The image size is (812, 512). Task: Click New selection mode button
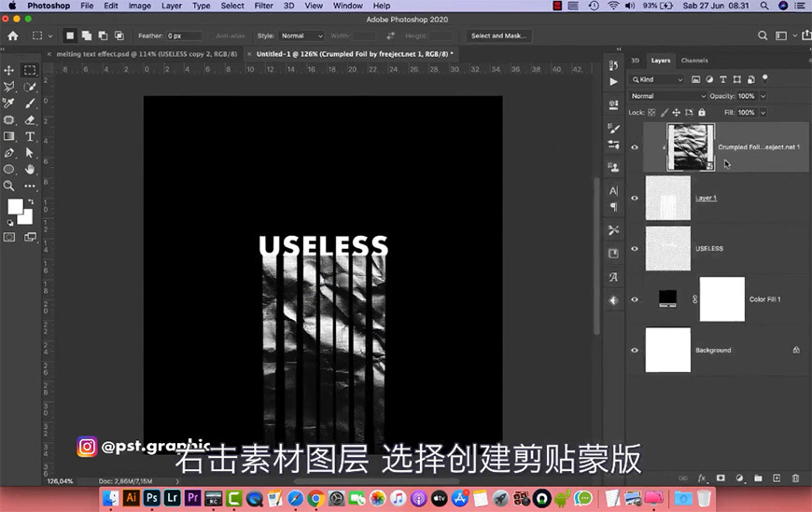click(x=70, y=35)
